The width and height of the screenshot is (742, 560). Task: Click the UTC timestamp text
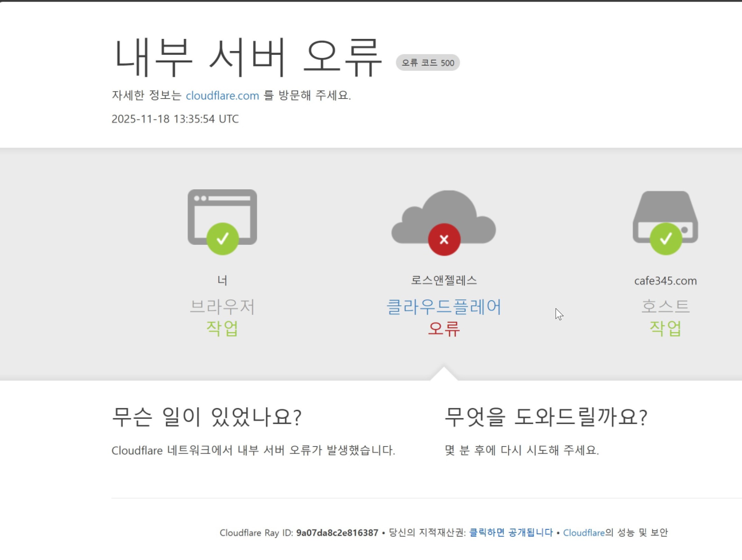(x=175, y=119)
